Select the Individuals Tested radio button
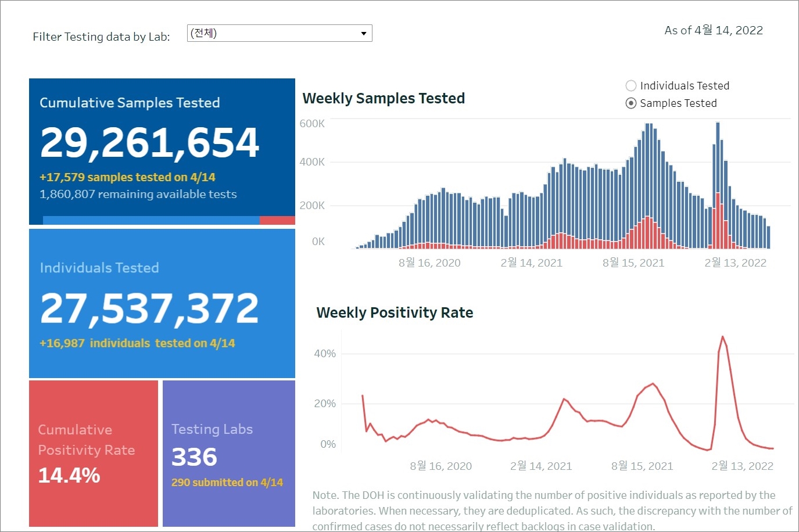Image resolution: width=799 pixels, height=532 pixels. 631,86
